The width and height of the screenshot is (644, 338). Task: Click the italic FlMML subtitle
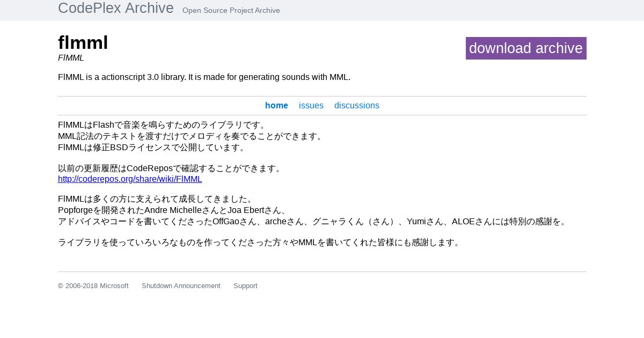71,58
